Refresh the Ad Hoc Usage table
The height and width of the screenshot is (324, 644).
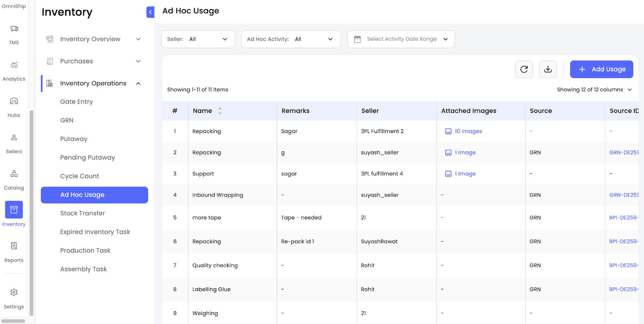click(524, 70)
